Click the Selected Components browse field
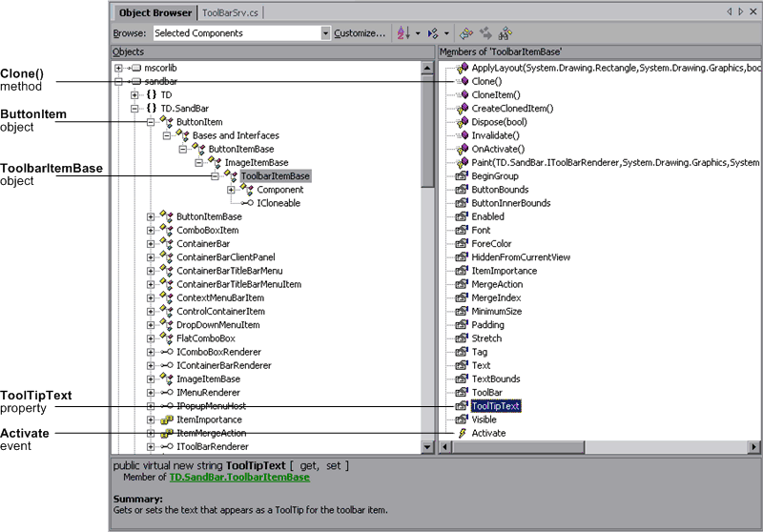 (x=237, y=33)
